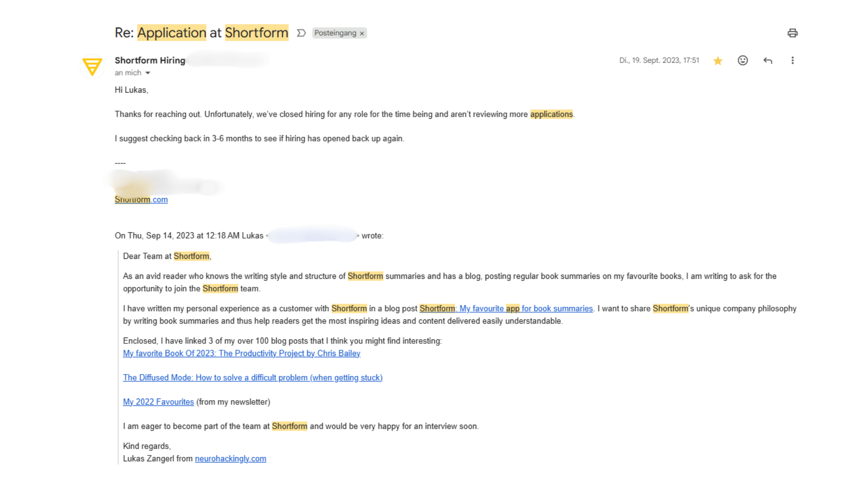Click the Posteingang label chip

click(x=335, y=33)
